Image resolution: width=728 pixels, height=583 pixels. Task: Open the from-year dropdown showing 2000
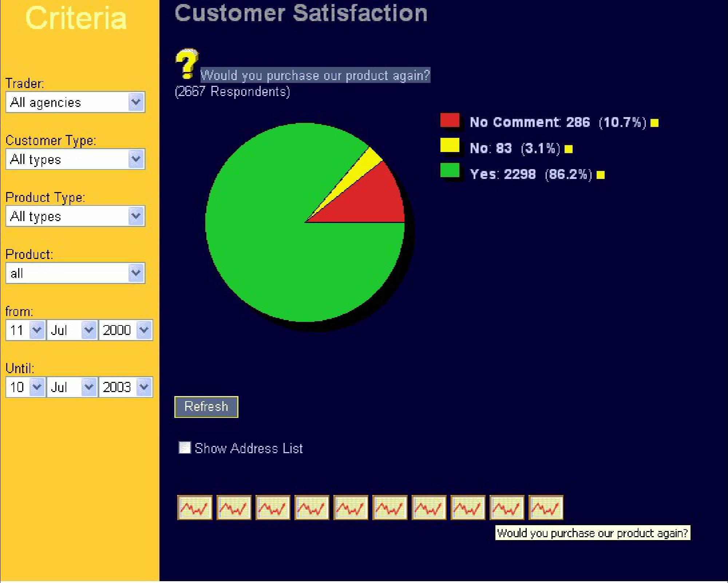144,330
